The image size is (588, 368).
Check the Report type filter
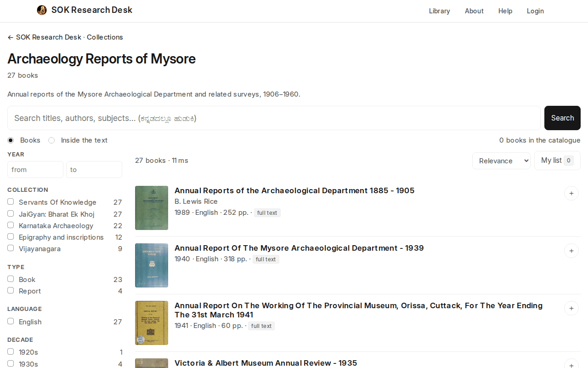pos(11,291)
